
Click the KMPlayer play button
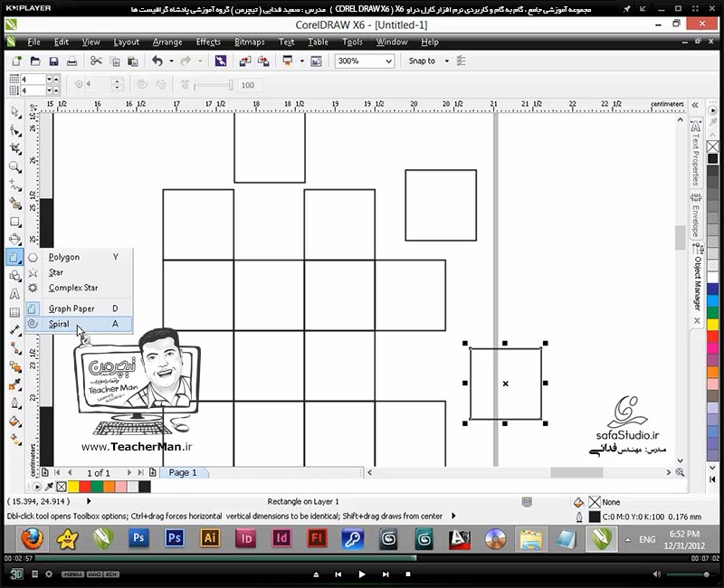(361, 574)
